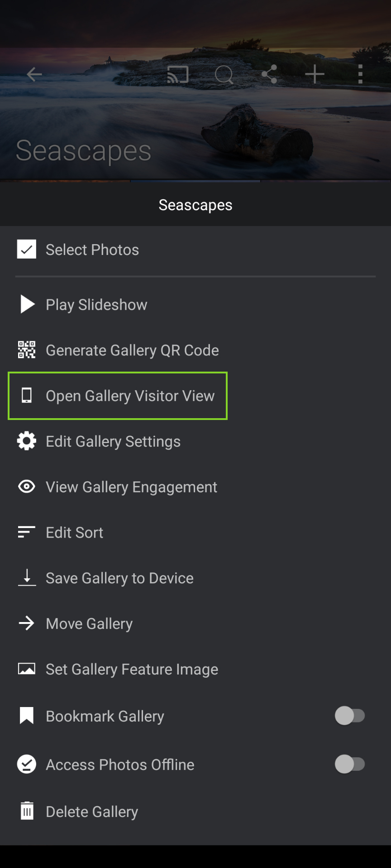Tick the Select Photos checkbox

pos(27,249)
